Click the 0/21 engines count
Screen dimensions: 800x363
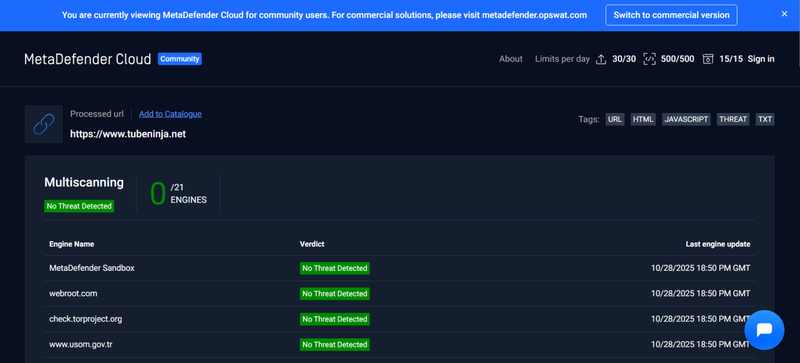(178, 193)
